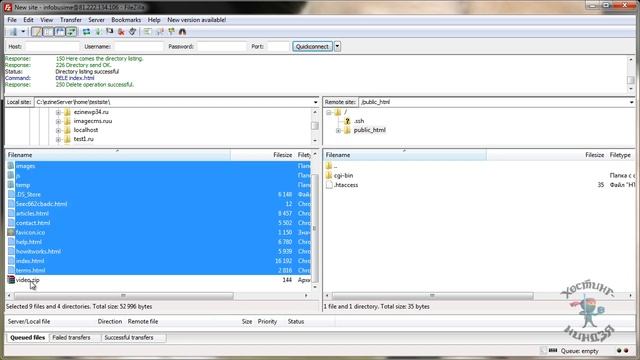The width and height of the screenshot is (640, 360).
Task: Toggle synchronized browsing
Action: [171, 31]
